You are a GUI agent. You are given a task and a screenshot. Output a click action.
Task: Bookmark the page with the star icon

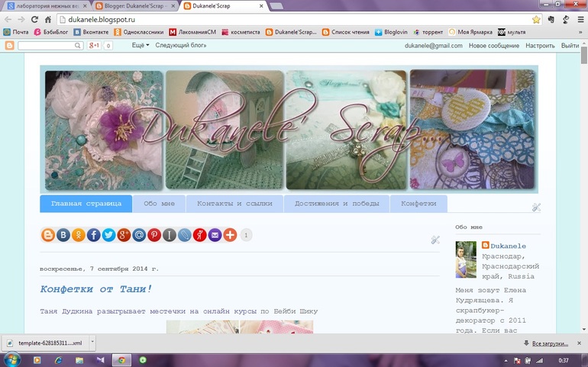[x=536, y=19]
